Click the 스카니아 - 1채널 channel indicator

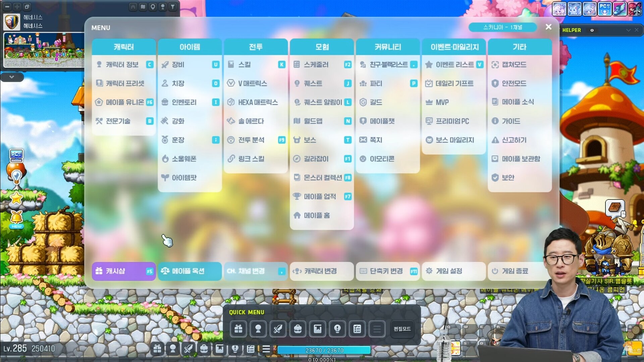tap(502, 27)
